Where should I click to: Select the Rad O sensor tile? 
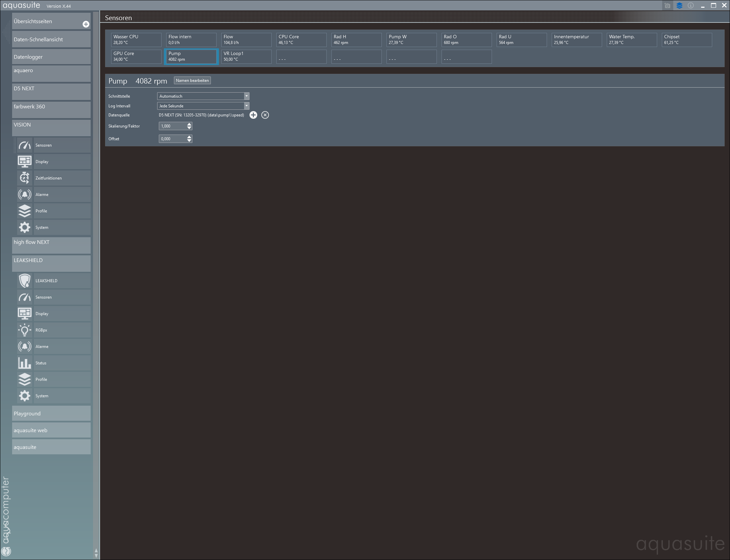[x=467, y=40]
